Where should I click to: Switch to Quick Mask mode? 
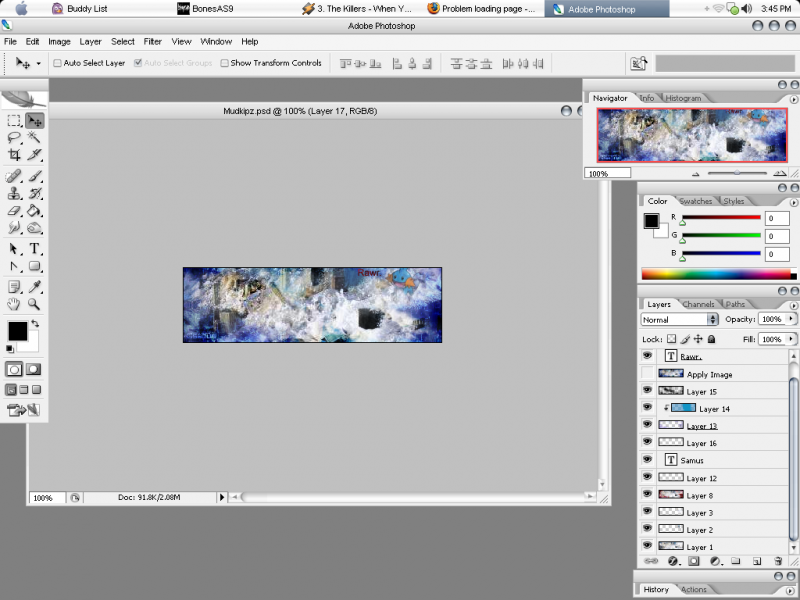34,369
